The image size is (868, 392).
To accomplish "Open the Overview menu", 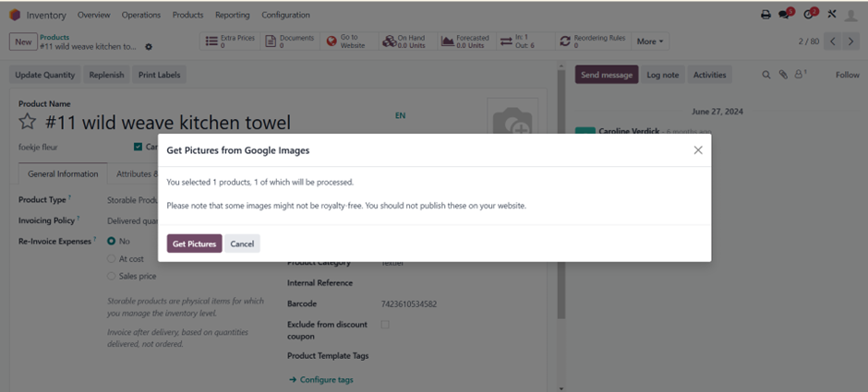I will coord(93,15).
